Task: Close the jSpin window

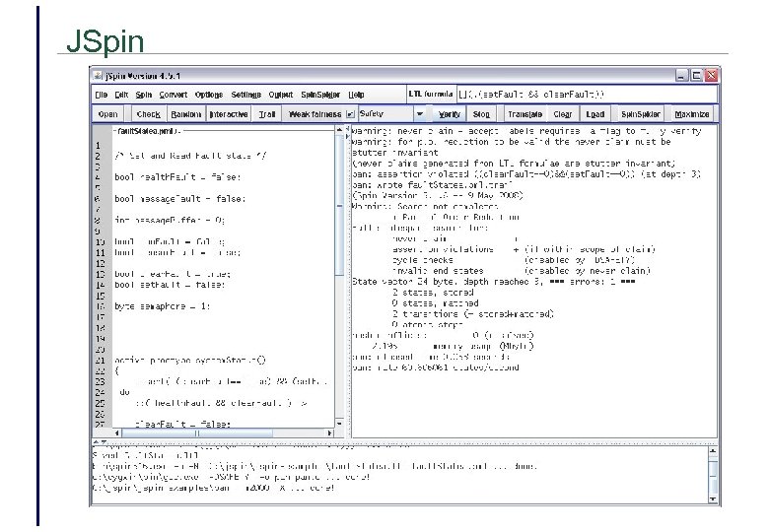Action: click(x=711, y=76)
